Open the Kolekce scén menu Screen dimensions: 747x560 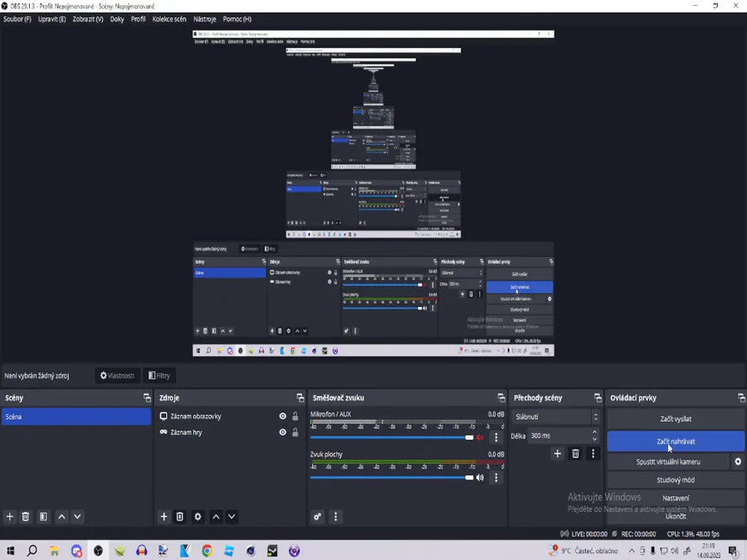coord(169,19)
